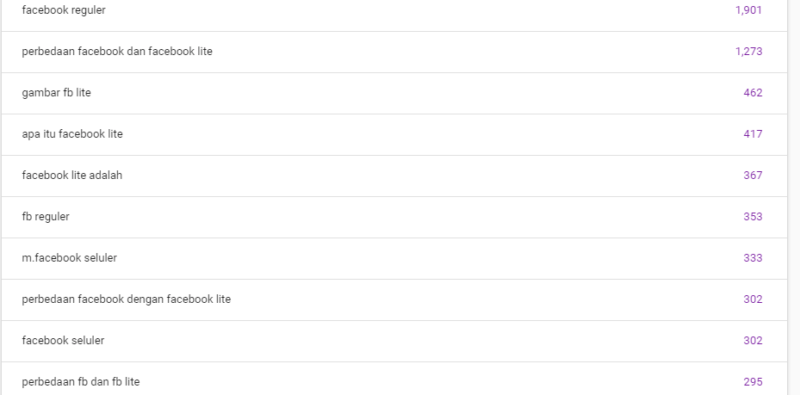Click the vertical scrollbar on the right edge
The width and height of the screenshot is (800, 395).
click(794, 198)
